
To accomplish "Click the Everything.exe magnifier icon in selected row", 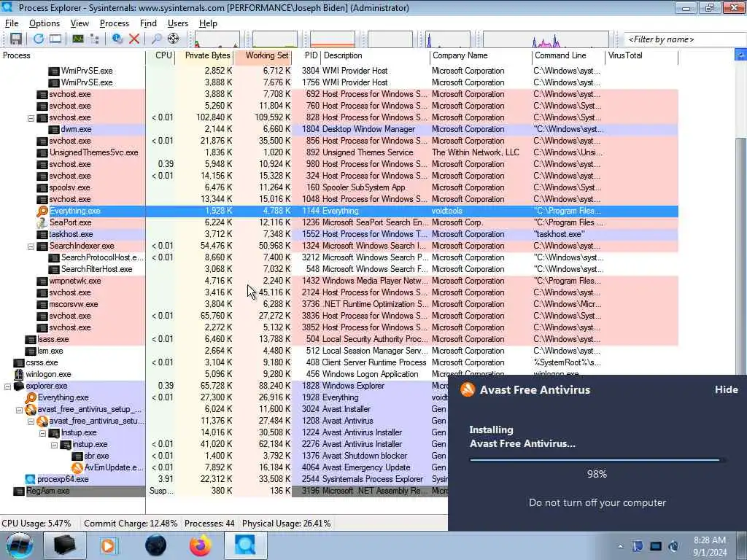I will pyautogui.click(x=42, y=211).
